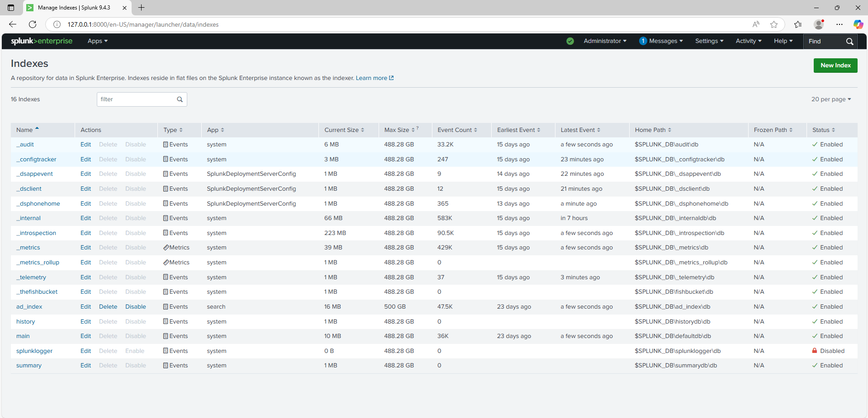
Task: Open tab actions menu icon
Action: point(11,8)
